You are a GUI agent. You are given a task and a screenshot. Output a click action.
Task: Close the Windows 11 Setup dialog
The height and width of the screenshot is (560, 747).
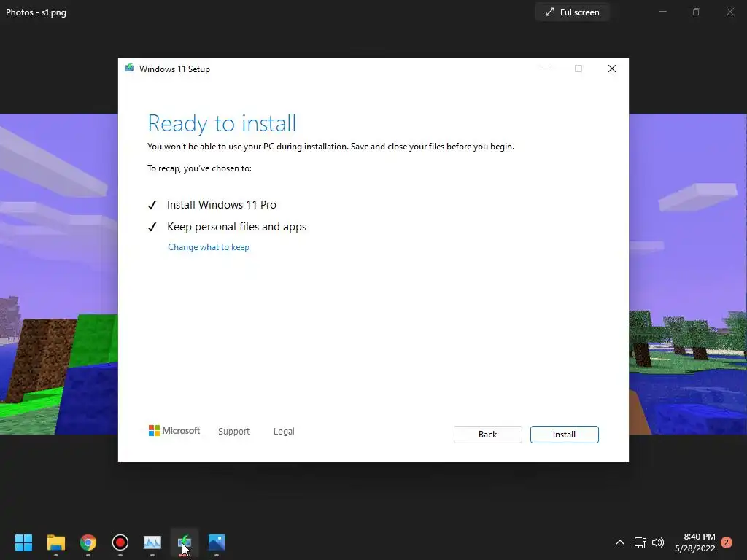pos(612,69)
